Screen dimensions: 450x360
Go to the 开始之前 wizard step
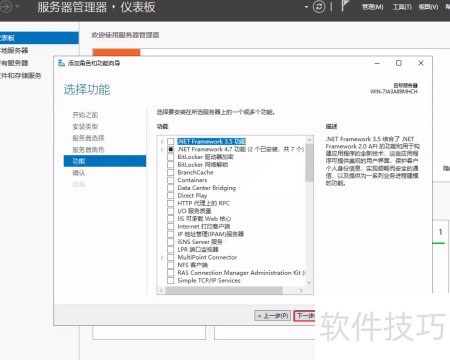85,115
